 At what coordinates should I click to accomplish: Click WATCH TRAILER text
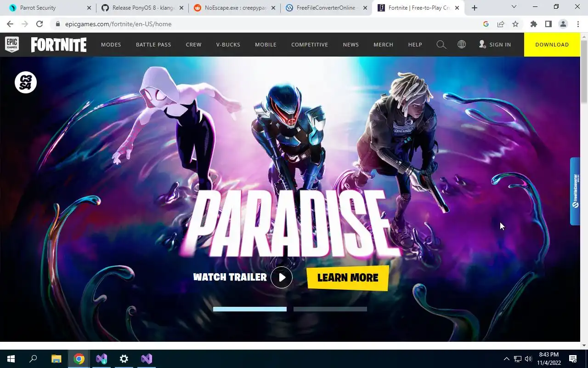230,277
